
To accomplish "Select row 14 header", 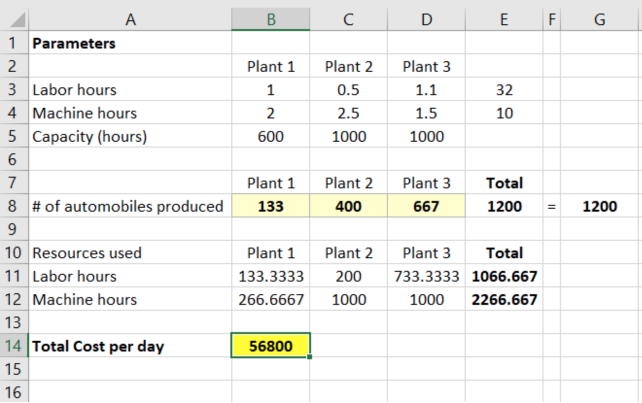I will pos(14,346).
